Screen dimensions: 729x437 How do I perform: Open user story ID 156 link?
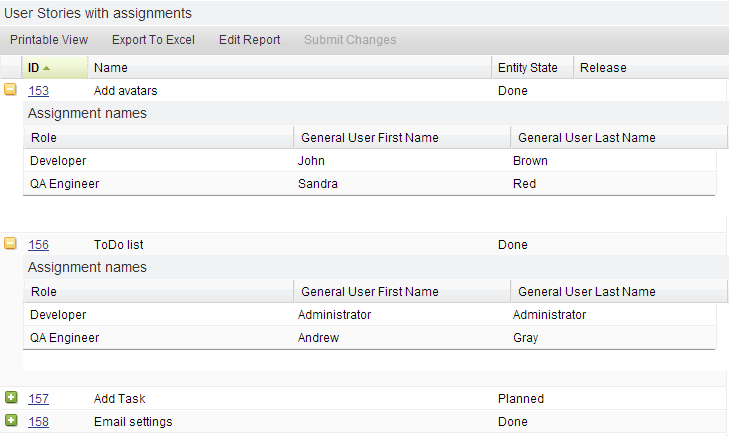tap(38, 245)
